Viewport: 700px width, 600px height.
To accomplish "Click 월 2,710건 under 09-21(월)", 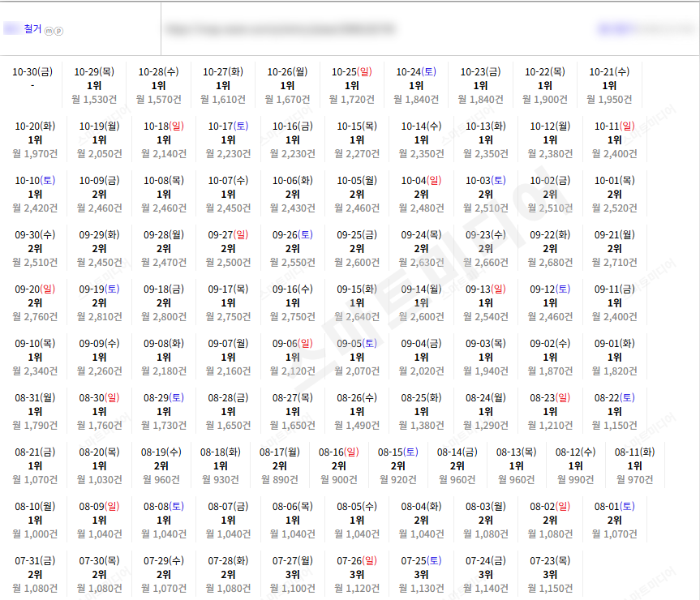I will pyautogui.click(x=615, y=263).
